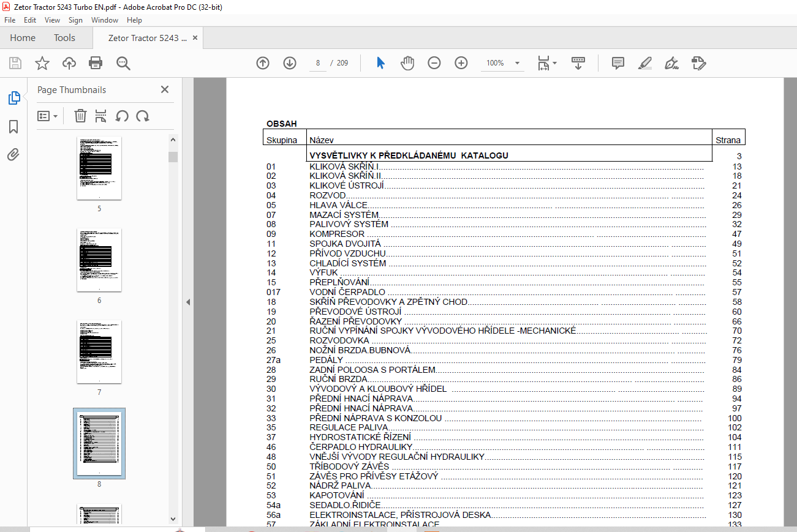Click the VODNÍ ČERPADLO contents entry
Image resolution: width=797 pixels, height=532 pixels.
(x=347, y=292)
